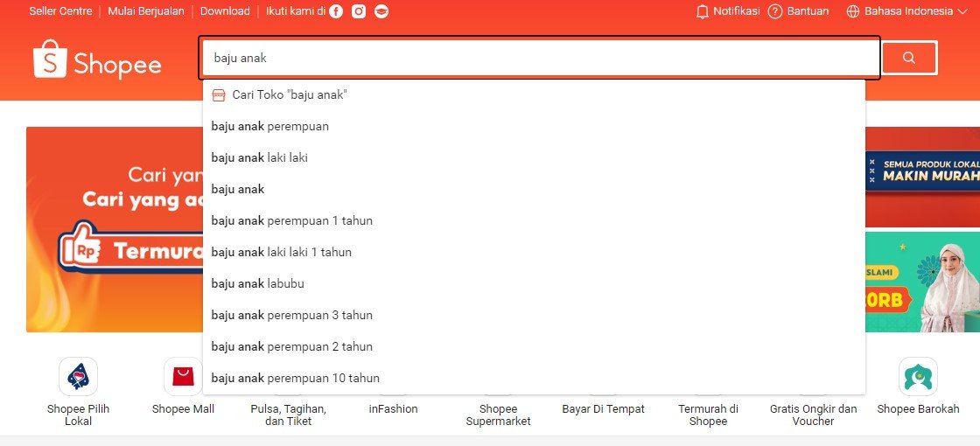Open the Bayar Di Tempat category label
980x446 pixels.
click(x=603, y=409)
